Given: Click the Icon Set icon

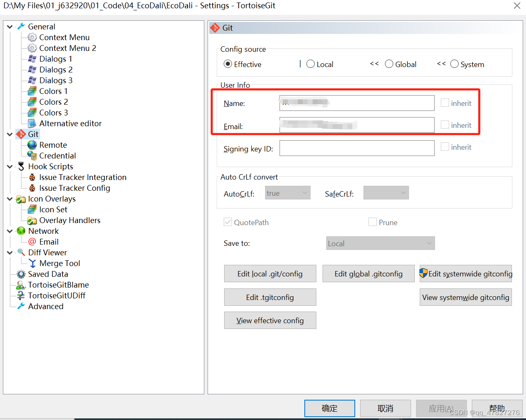Looking at the screenshot, I should [32, 209].
